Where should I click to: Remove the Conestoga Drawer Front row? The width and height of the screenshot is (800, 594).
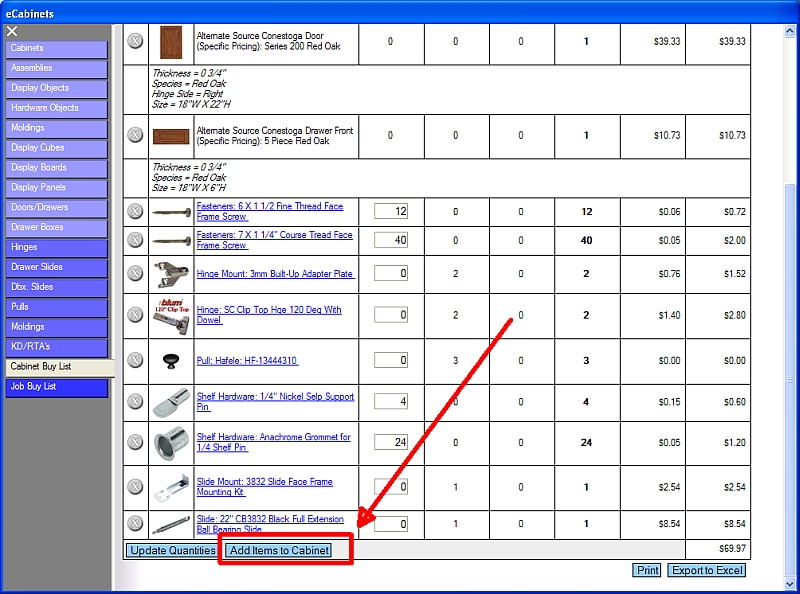point(136,135)
